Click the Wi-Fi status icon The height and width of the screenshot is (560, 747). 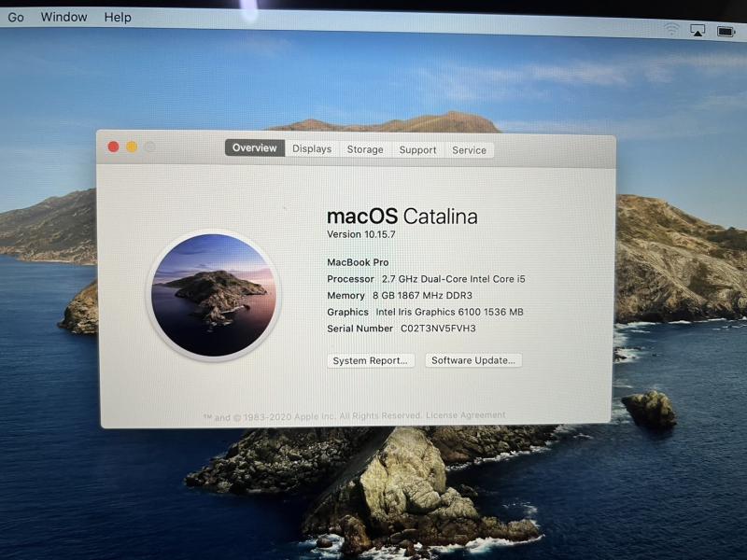point(671,30)
